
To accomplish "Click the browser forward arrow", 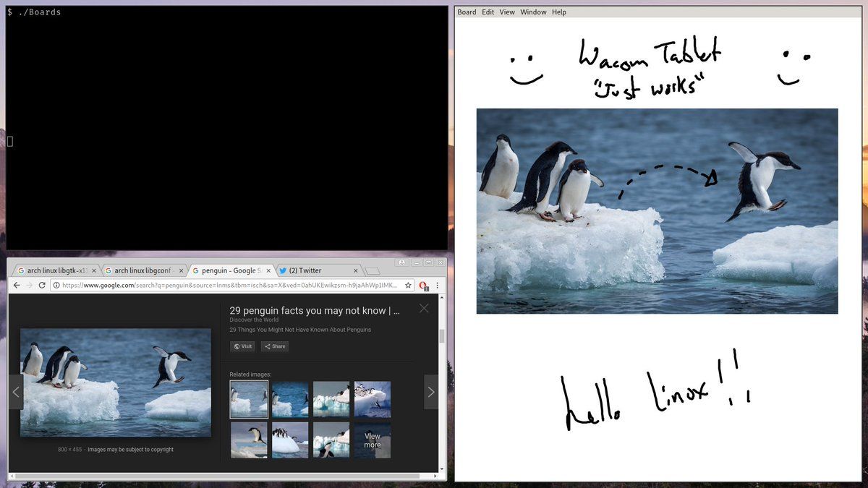I will pyautogui.click(x=30, y=286).
